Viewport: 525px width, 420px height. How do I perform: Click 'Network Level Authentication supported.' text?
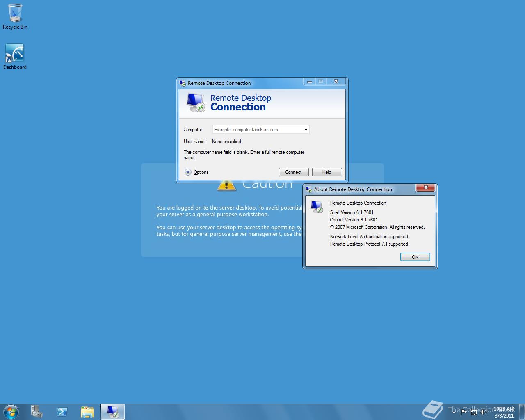370,237
